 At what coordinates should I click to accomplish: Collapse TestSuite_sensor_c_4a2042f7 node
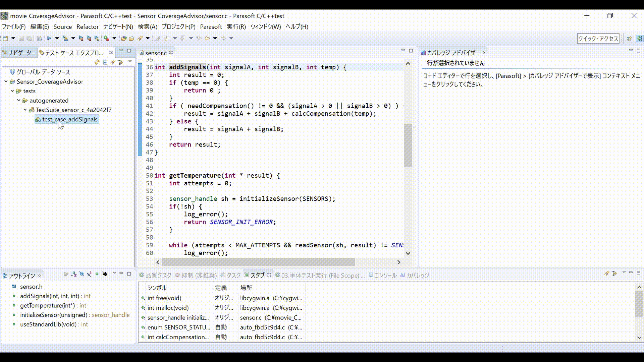[25, 110]
